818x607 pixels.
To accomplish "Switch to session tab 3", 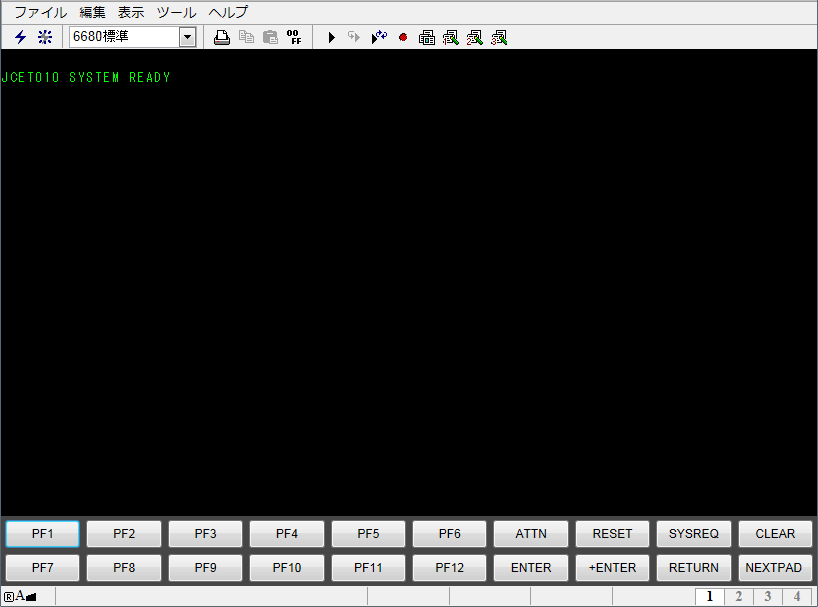I will [768, 597].
